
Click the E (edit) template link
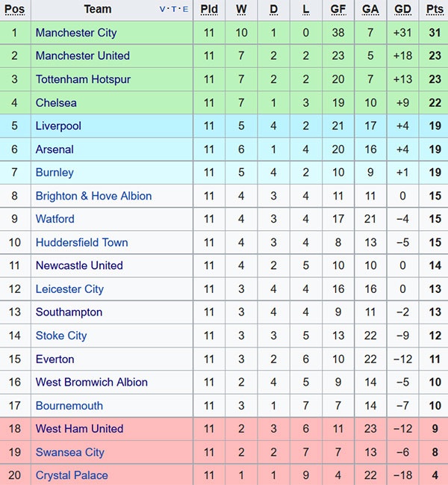tap(185, 10)
